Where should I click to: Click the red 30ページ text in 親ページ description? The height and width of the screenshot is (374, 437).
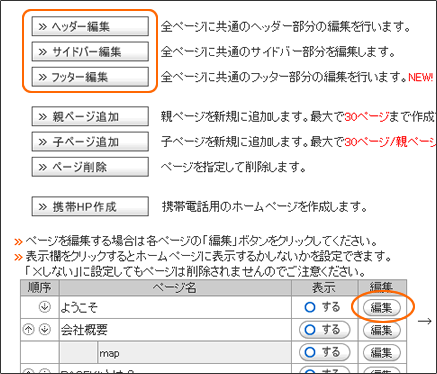pos(366,117)
